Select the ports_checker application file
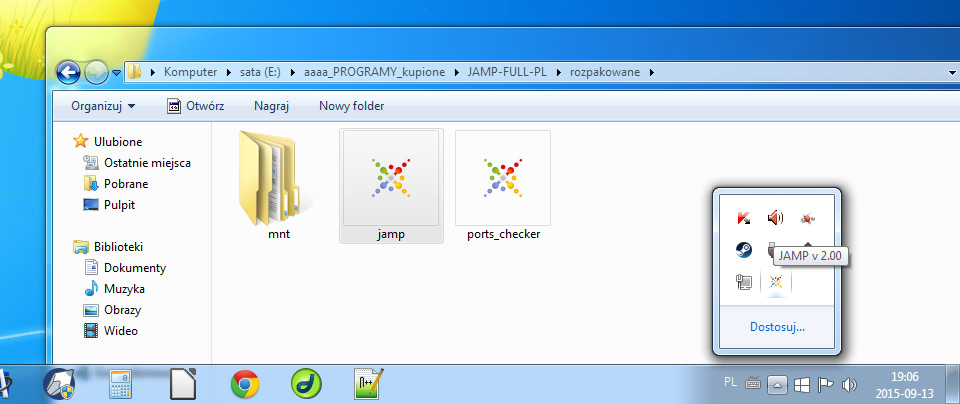This screenshot has height=404, width=960. point(503,186)
